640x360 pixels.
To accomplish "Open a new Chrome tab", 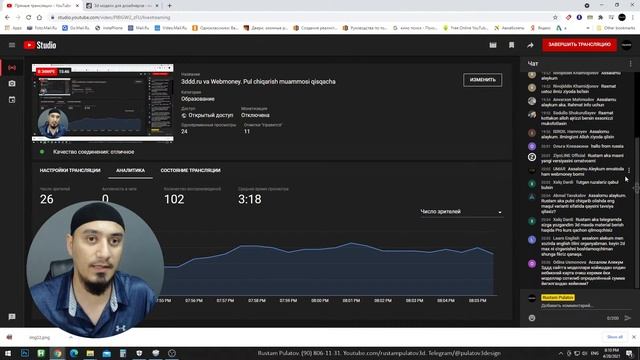I will pyautogui.click(x=169, y=6).
